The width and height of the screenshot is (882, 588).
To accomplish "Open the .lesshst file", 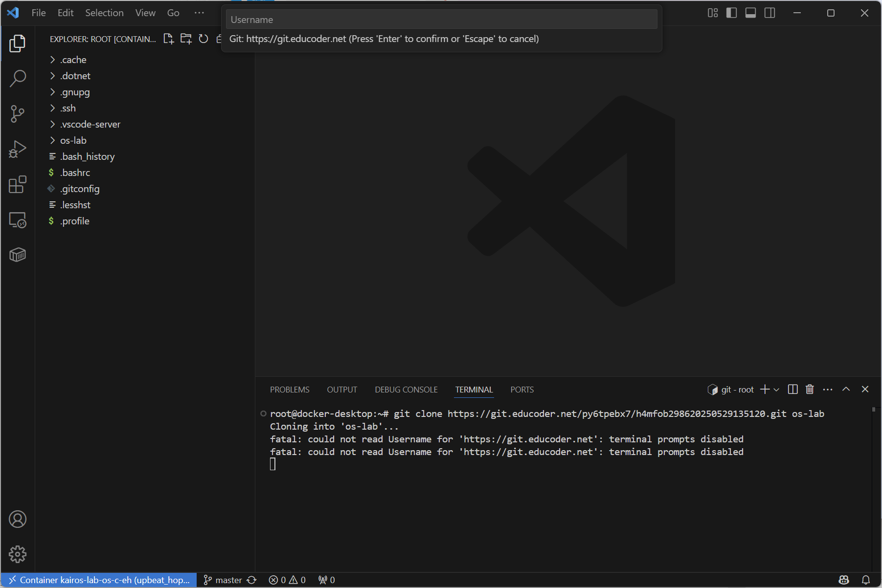I will 145,205.
